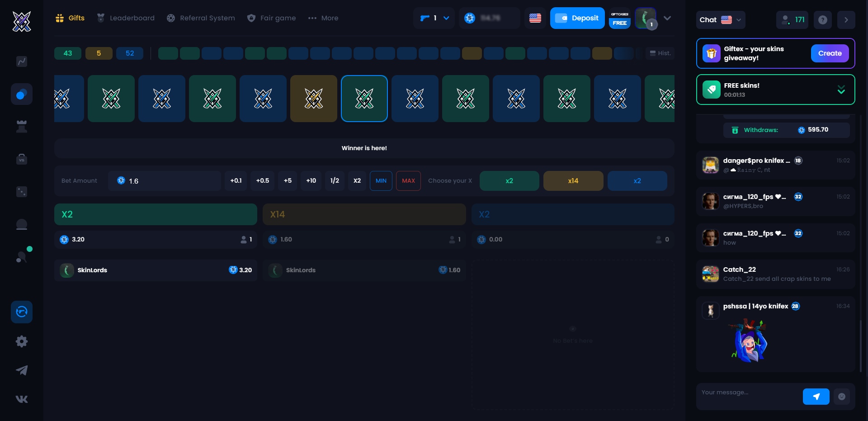Set bet to MIN

[x=381, y=181]
